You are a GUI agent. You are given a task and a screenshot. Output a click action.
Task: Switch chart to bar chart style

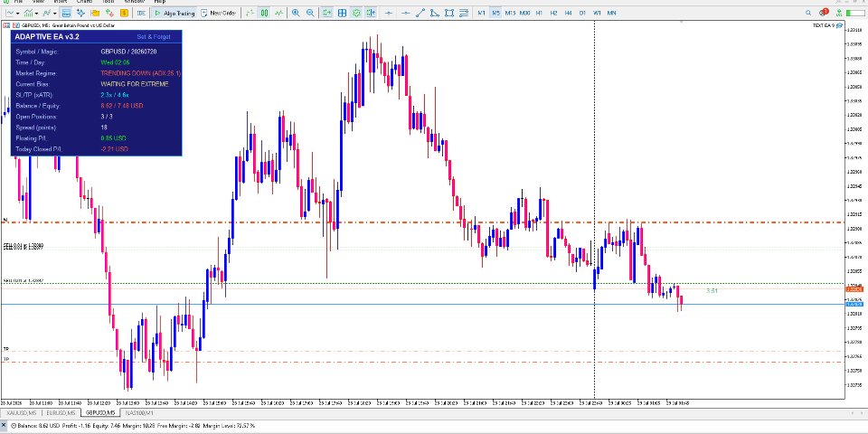250,13
